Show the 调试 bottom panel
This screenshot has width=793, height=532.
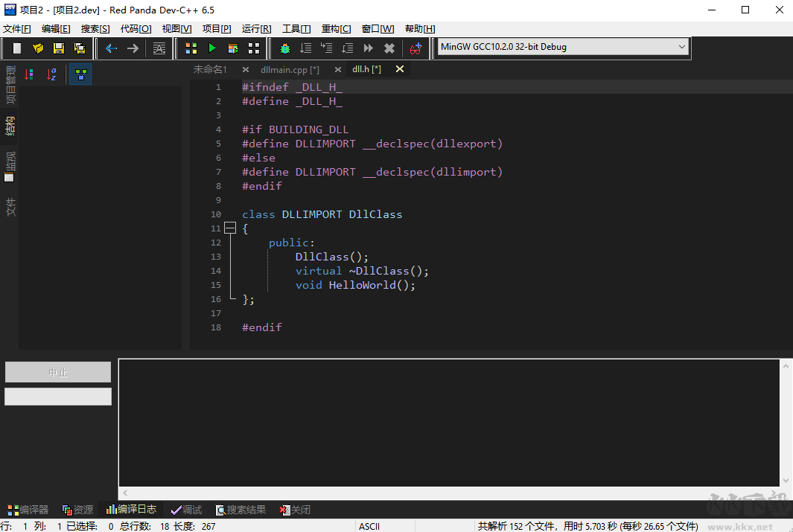[186, 510]
